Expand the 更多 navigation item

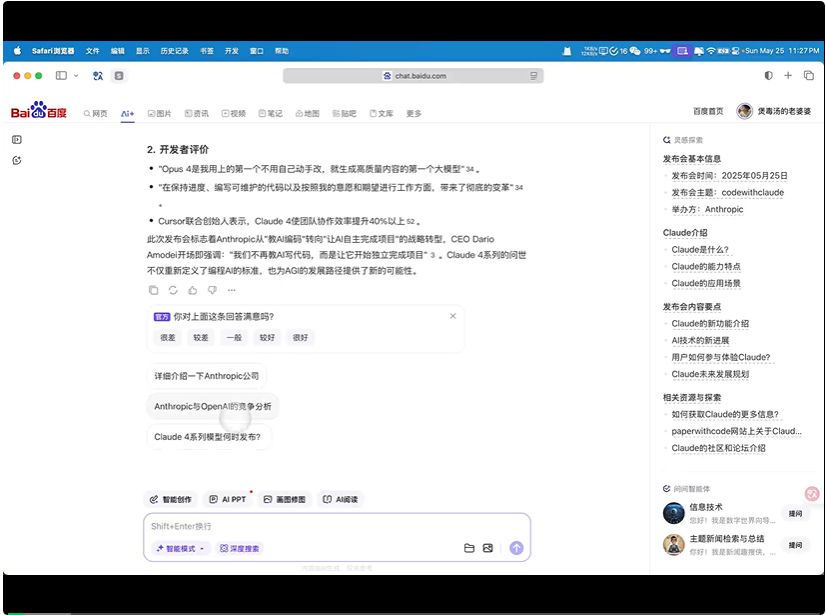coord(414,113)
